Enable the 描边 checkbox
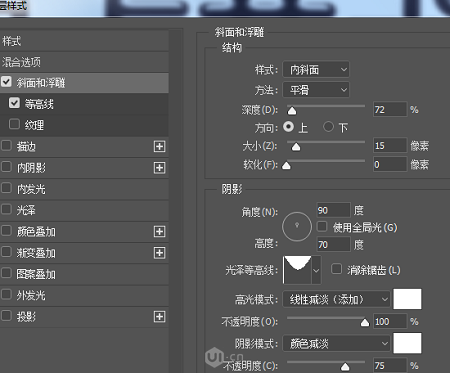Image resolution: width=450 pixels, height=373 pixels. (x=6, y=145)
